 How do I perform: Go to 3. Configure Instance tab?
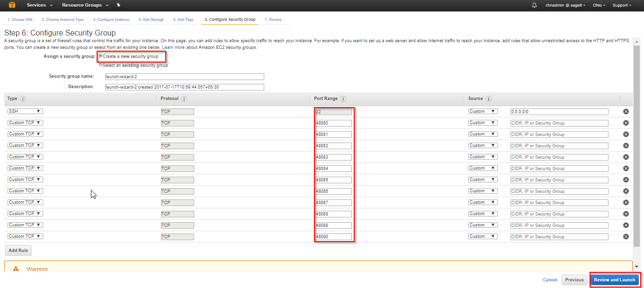click(x=111, y=20)
